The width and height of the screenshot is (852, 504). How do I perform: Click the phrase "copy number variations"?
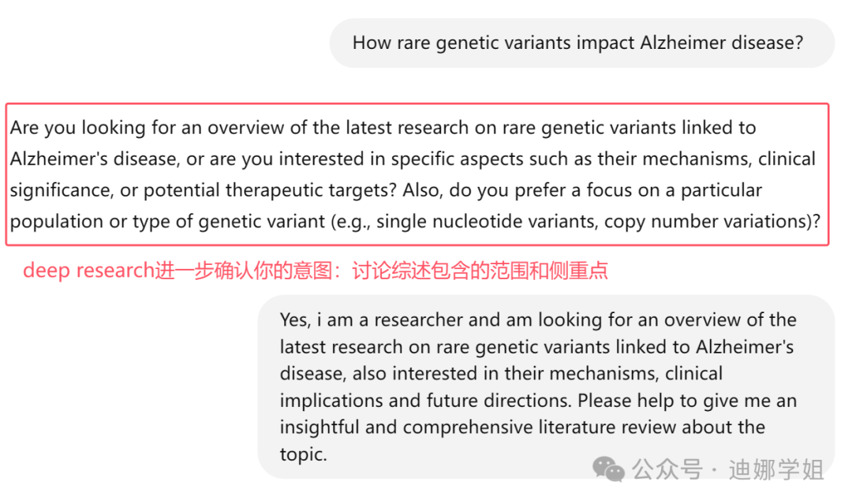coord(706,222)
